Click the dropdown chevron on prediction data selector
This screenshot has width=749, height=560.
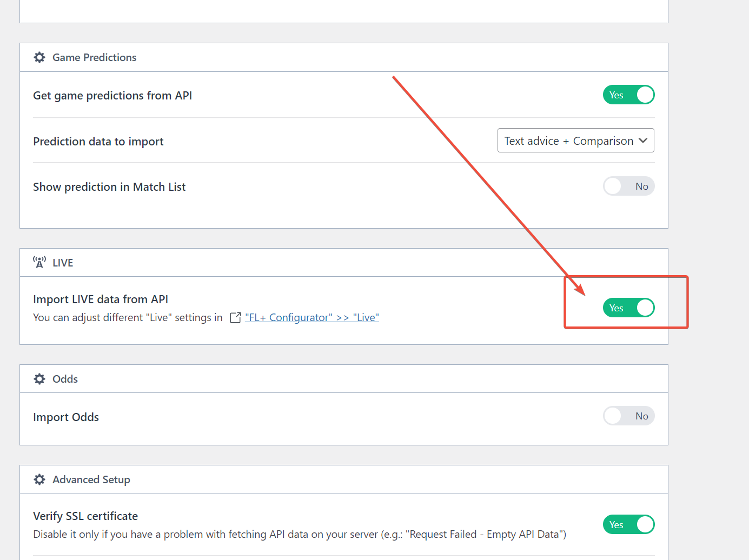[x=643, y=141]
